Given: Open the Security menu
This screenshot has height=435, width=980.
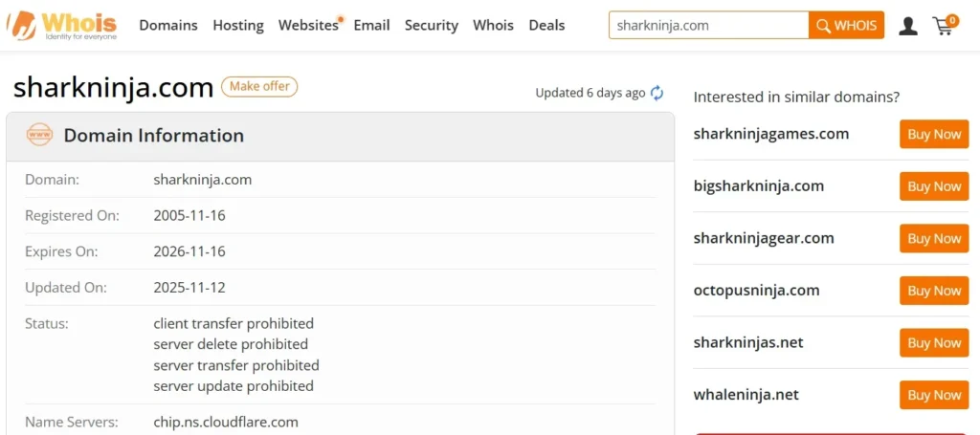Looking at the screenshot, I should point(432,26).
